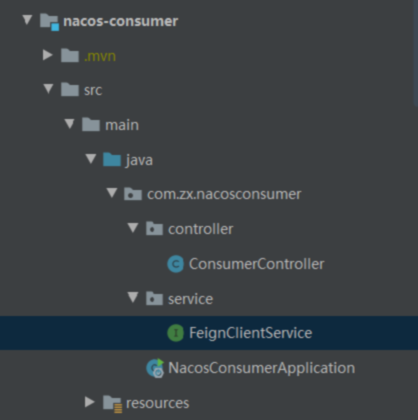
Task: Collapse the main folder arrow
Action: tap(69, 124)
